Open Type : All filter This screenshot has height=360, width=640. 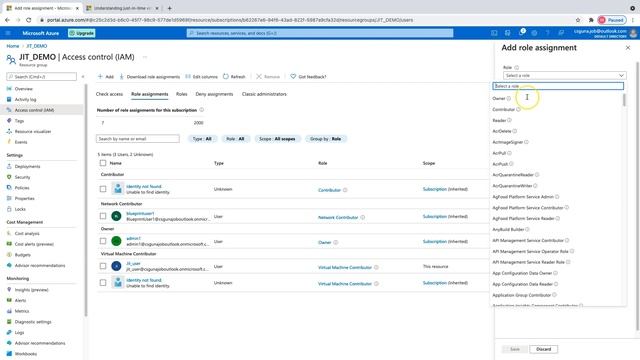[x=202, y=139]
